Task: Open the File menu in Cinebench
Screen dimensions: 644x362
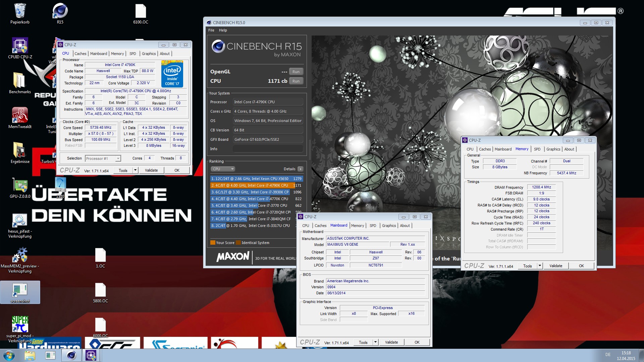Action: pos(211,30)
